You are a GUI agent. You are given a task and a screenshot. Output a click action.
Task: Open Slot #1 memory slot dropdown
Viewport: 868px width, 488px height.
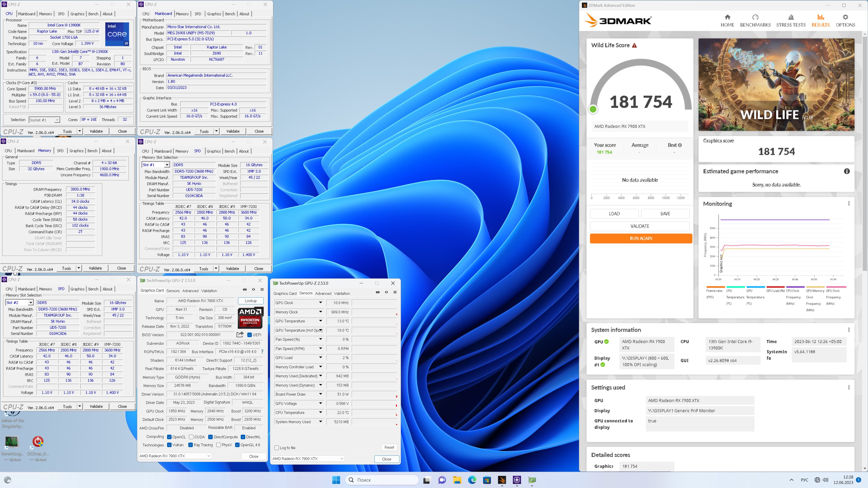pos(166,165)
